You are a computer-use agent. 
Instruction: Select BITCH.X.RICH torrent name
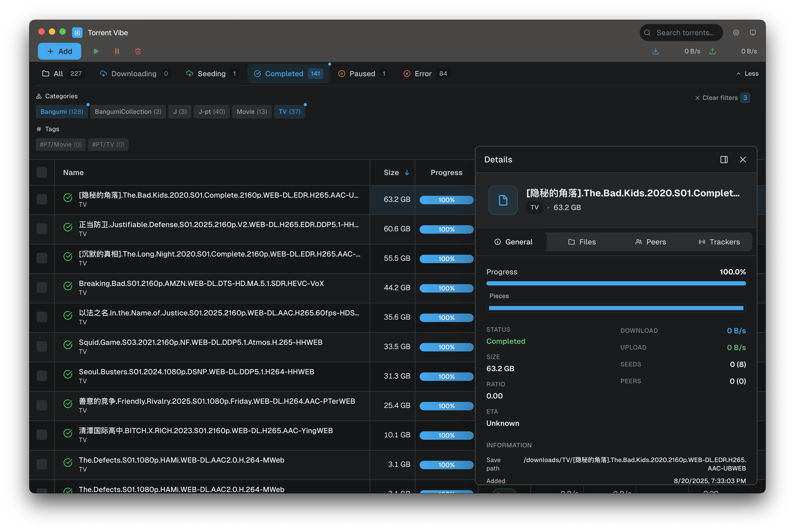tap(206, 431)
